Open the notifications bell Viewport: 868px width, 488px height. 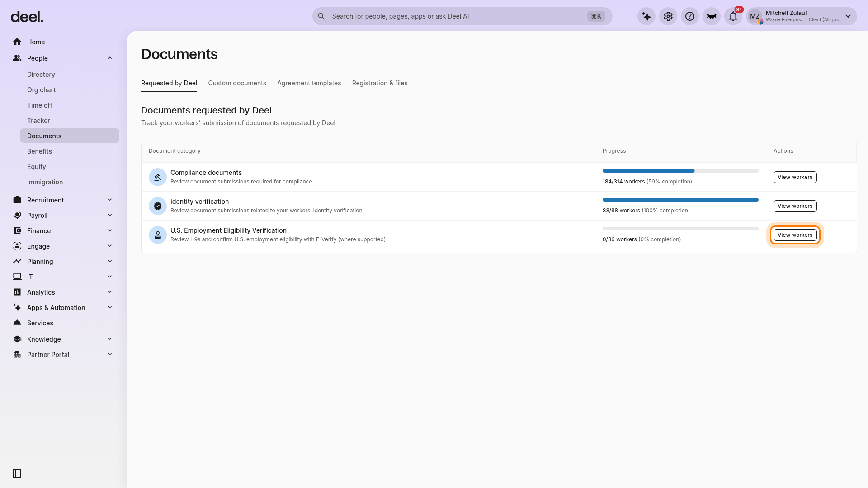click(733, 16)
